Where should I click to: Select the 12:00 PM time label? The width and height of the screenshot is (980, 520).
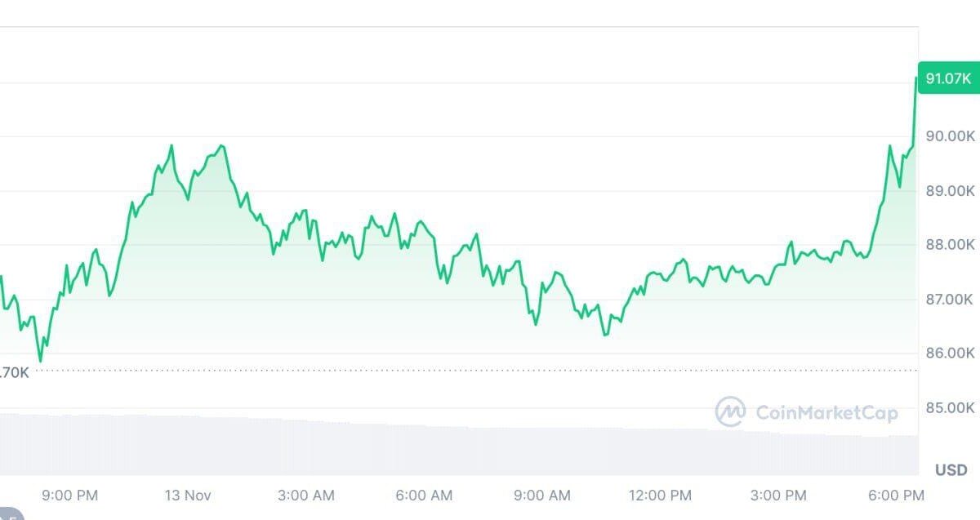[x=660, y=496]
